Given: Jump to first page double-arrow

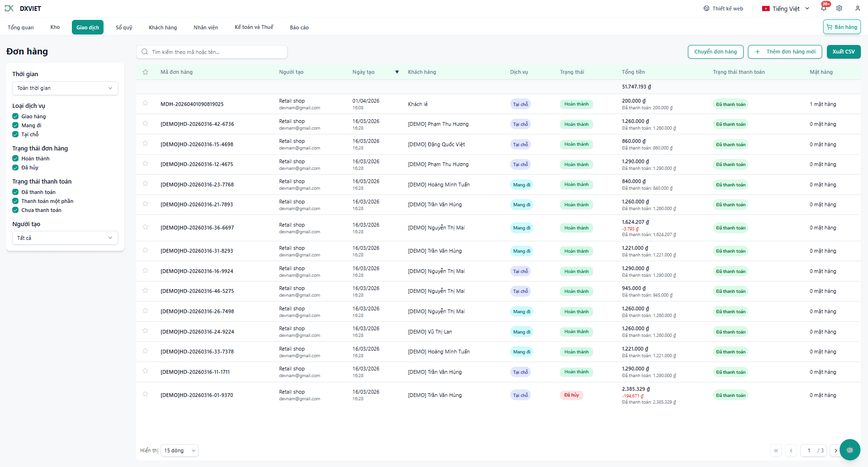Looking at the screenshot, I should (x=776, y=450).
